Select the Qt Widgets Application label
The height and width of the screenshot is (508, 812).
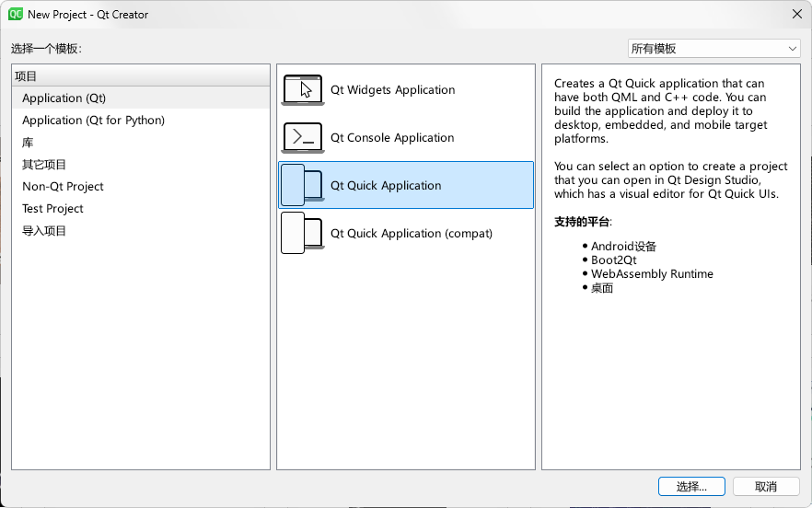click(x=392, y=90)
